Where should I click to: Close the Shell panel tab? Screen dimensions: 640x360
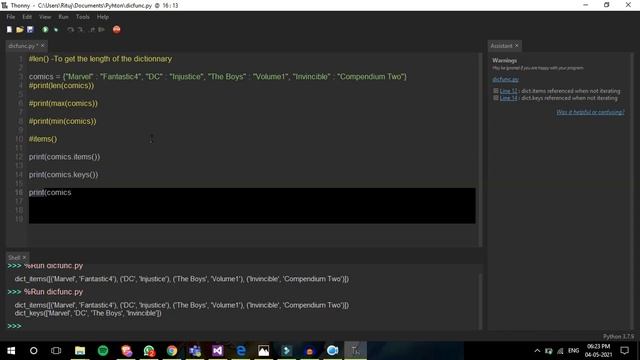click(24, 258)
